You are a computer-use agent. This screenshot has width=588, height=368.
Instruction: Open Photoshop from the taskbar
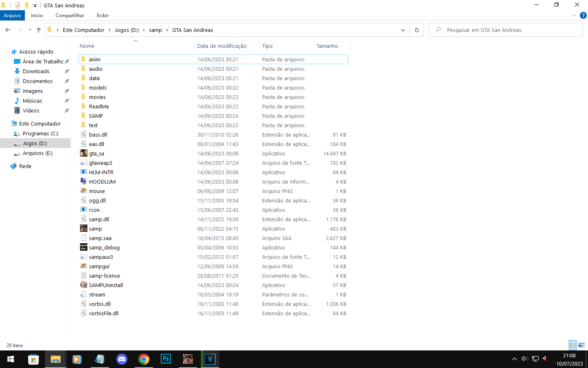coord(166,359)
